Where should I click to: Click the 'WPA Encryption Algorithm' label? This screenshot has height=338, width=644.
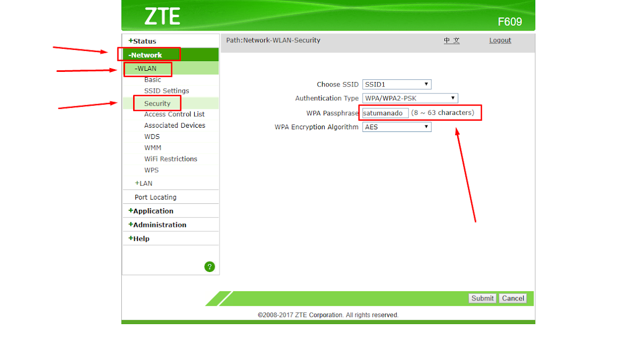[317, 127]
